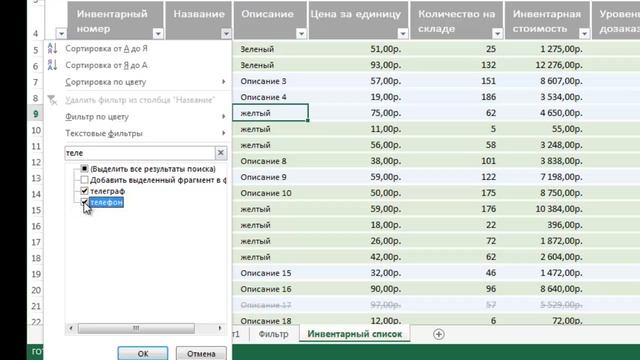Select inventory value '1 472,00р.'
The width and height of the screenshot is (640, 360).
pos(547,273)
